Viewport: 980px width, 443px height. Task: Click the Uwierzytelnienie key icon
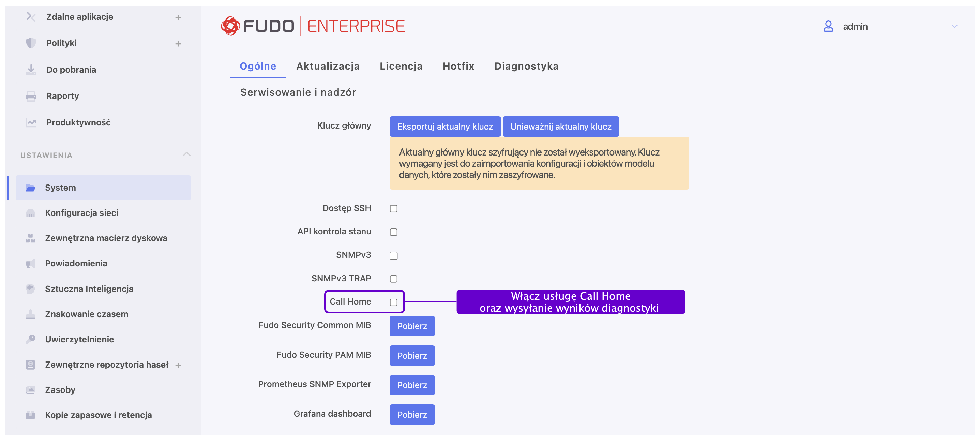[x=30, y=339]
